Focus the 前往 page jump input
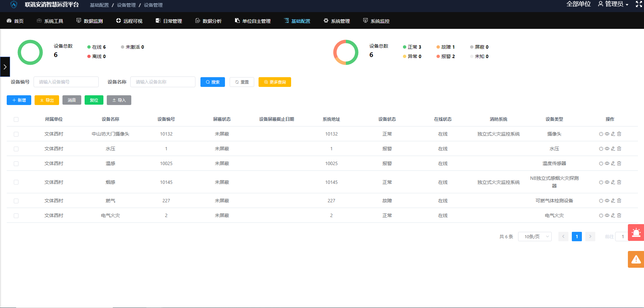The image size is (644, 308). click(x=622, y=237)
